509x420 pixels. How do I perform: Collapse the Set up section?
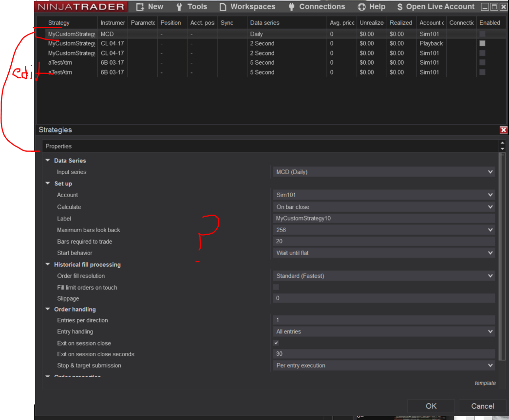(48, 183)
